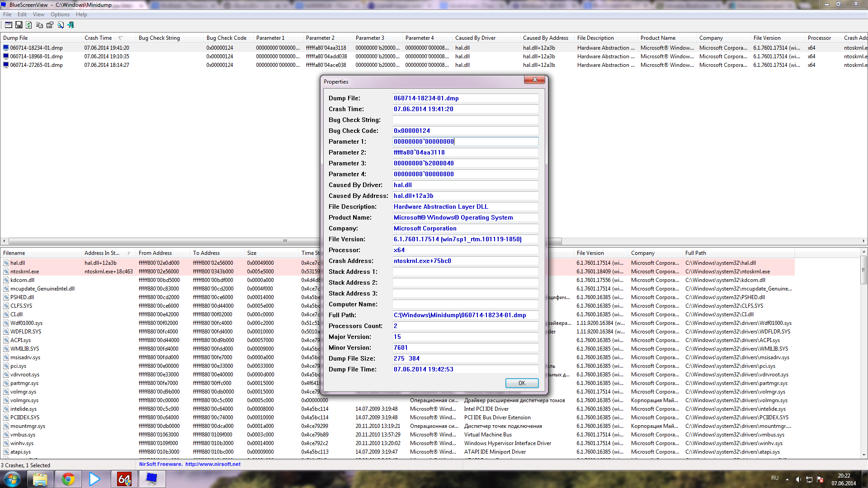Open the nirsoft.net link in status bar
This screenshot has width=868, height=488.
(x=212, y=464)
